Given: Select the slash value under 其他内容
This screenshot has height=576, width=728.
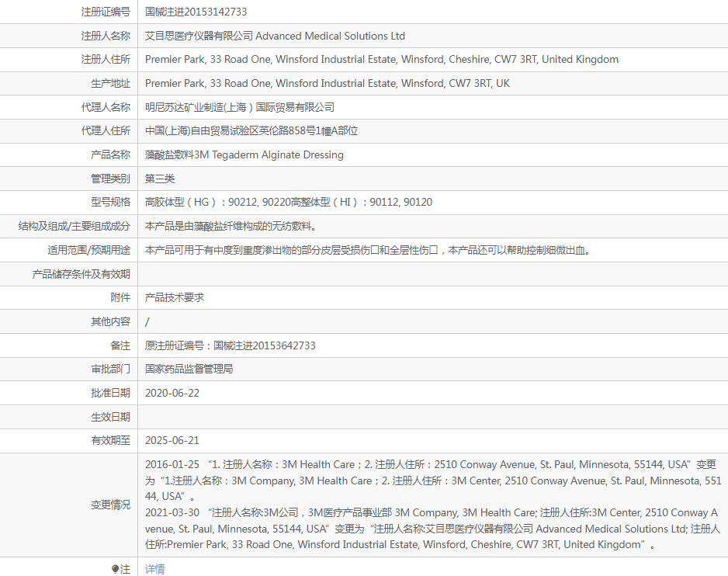Looking at the screenshot, I should click(x=147, y=322).
